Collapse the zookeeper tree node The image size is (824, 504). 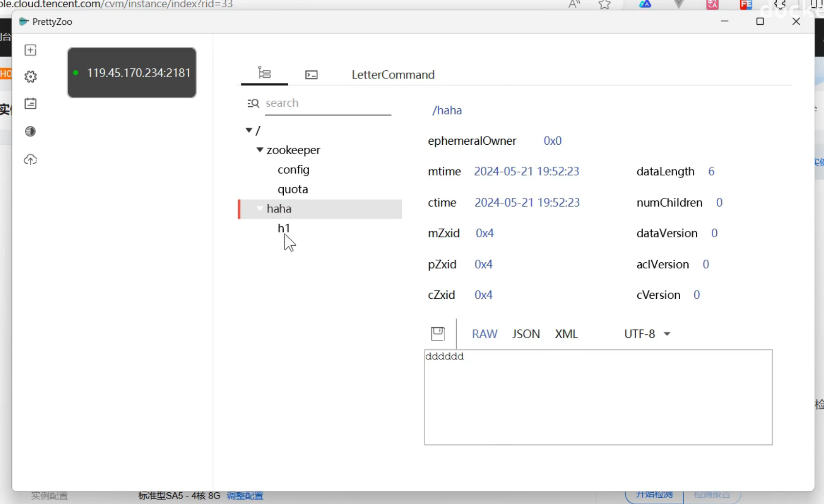[260, 150]
